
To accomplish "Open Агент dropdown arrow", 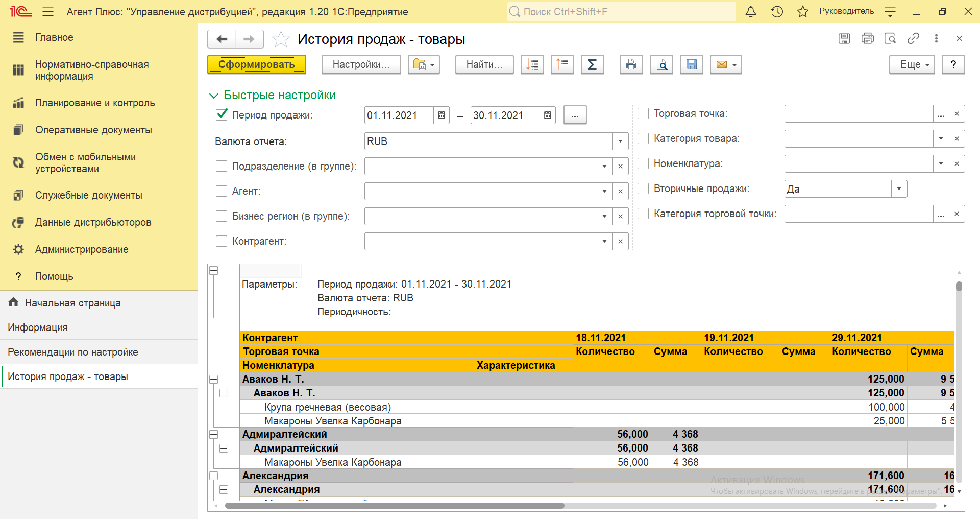I will click(605, 191).
